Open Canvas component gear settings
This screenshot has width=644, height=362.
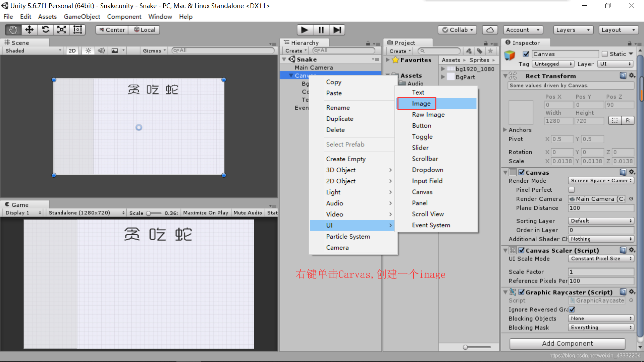click(x=632, y=172)
